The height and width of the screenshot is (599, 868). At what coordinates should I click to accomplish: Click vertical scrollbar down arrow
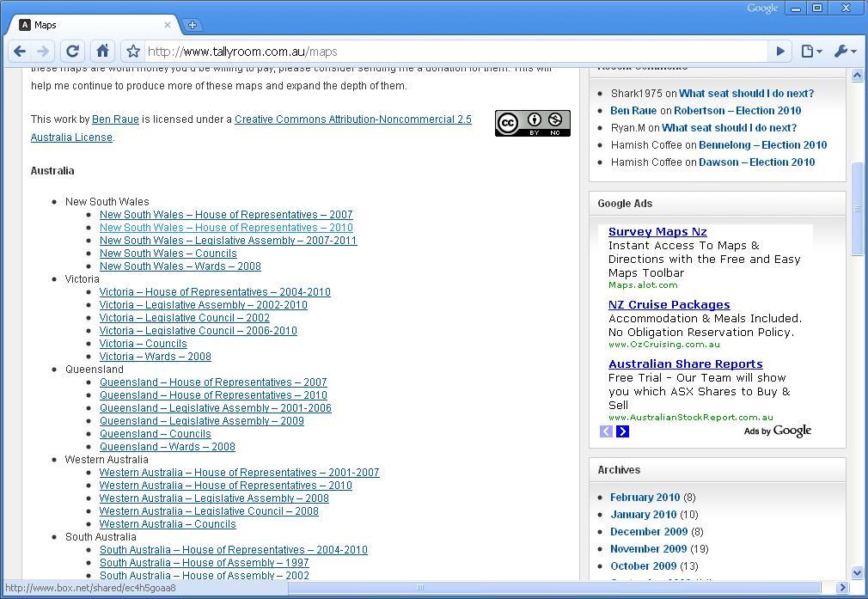click(857, 573)
